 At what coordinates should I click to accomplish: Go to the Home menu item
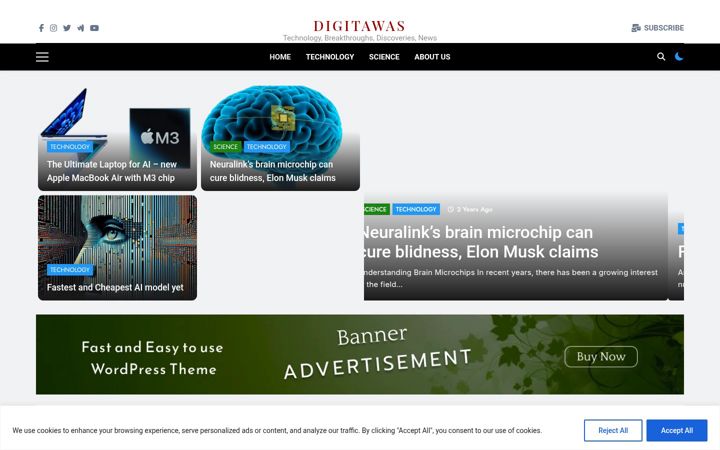coord(280,57)
